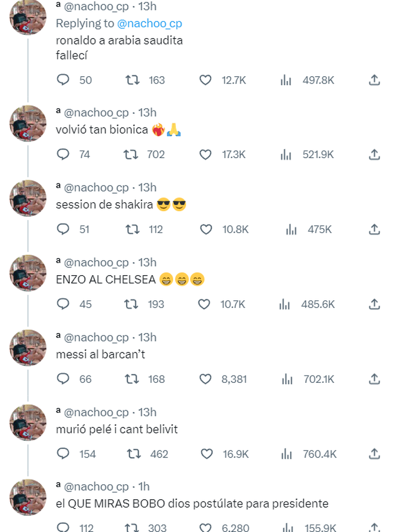Reply to the 'murió pelé' tweet
This screenshot has width=413, height=532.
(x=63, y=454)
